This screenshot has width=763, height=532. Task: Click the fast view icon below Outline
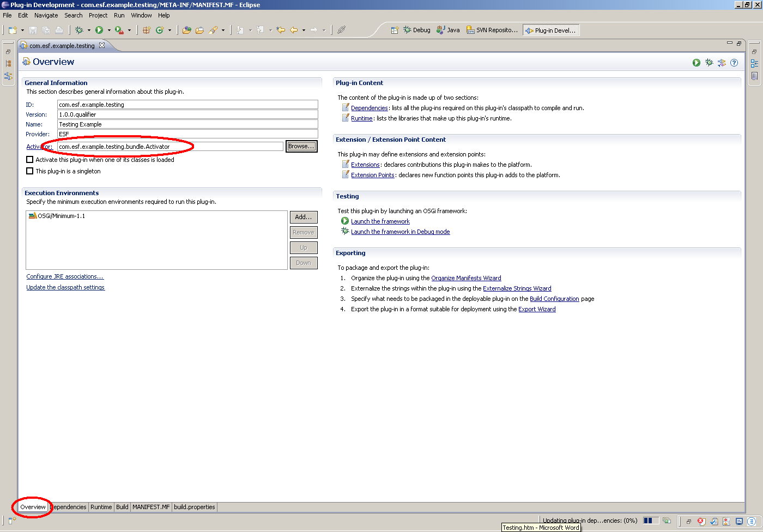[754, 76]
